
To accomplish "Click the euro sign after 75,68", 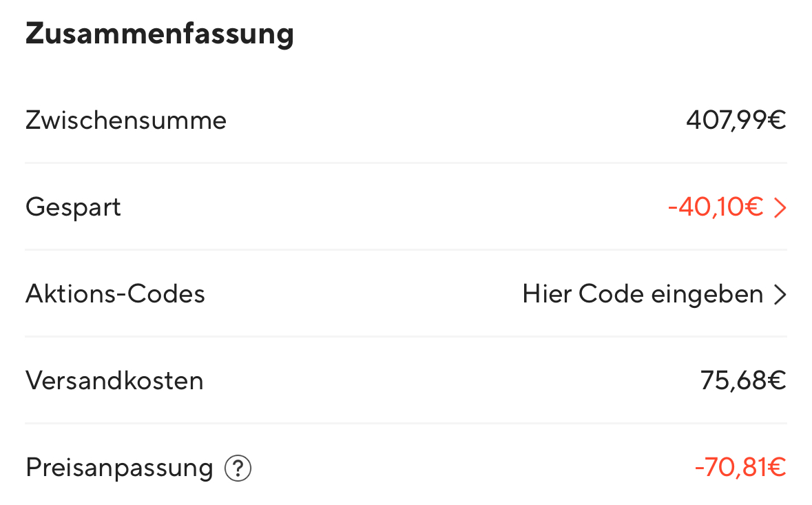I will [777, 380].
